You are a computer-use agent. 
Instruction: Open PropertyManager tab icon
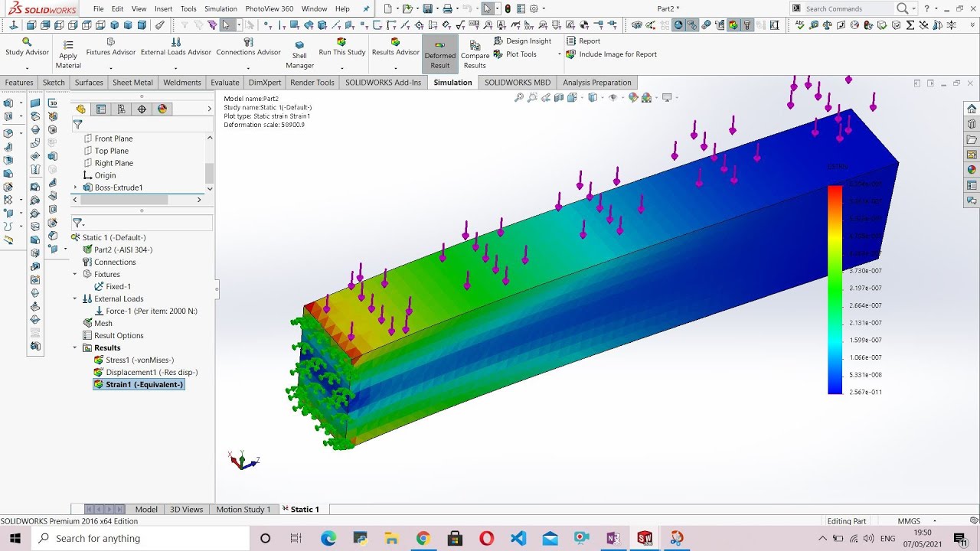click(x=101, y=109)
